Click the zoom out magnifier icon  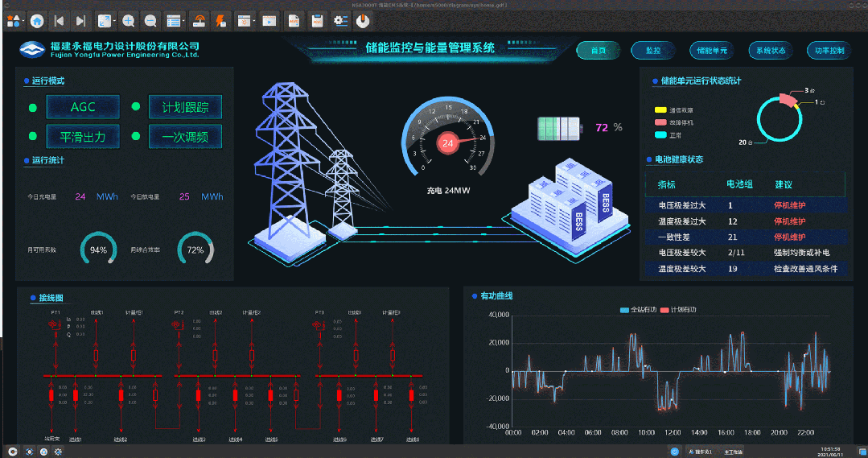150,20
